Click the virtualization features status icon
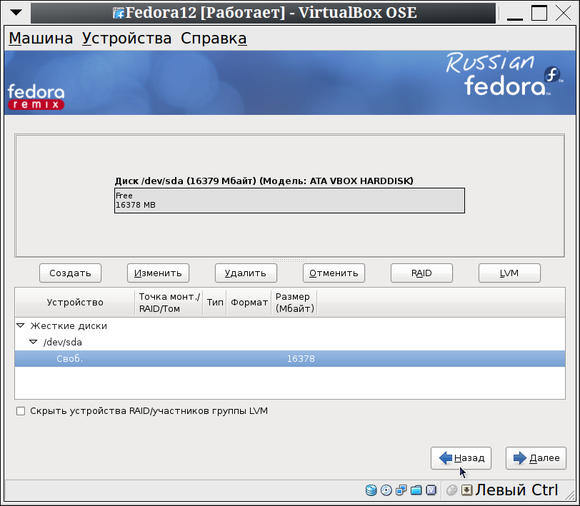 (x=431, y=490)
